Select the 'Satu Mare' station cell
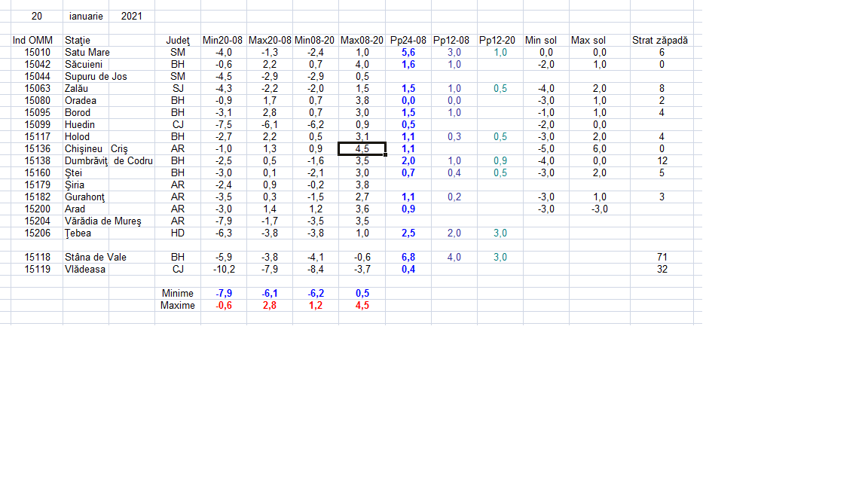The height and width of the screenshot is (488, 868). tap(86, 53)
